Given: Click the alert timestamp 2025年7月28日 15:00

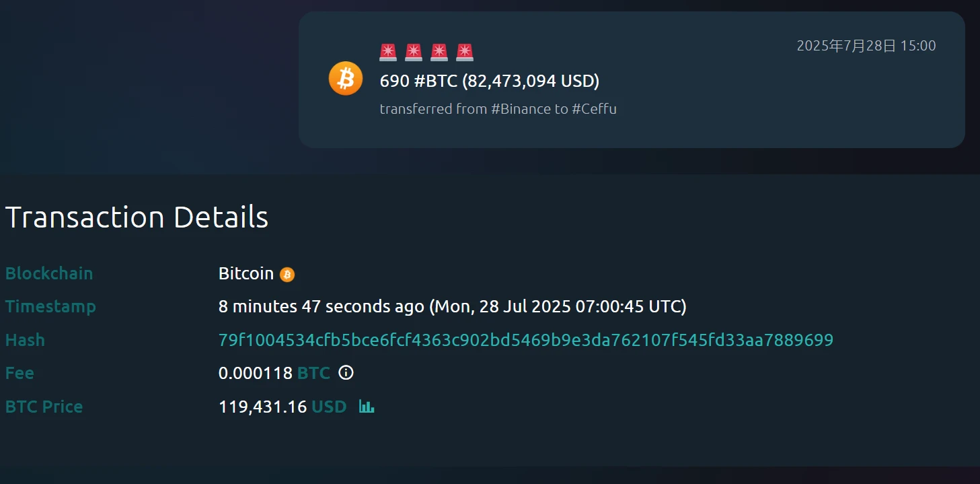Looking at the screenshot, I should click(865, 46).
